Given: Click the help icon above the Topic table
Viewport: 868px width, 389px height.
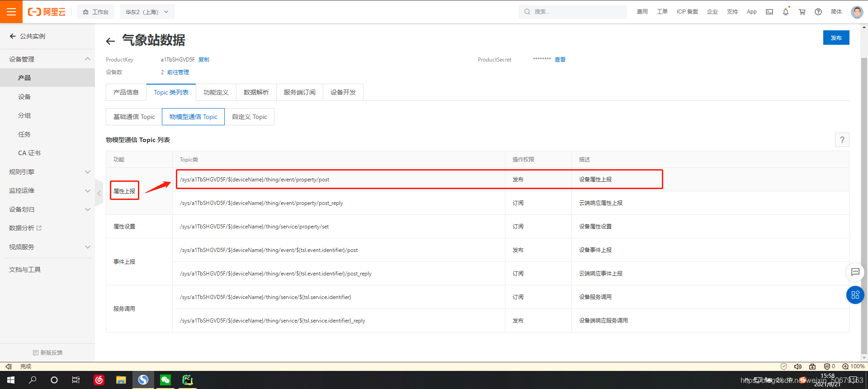Looking at the screenshot, I should pos(842,140).
